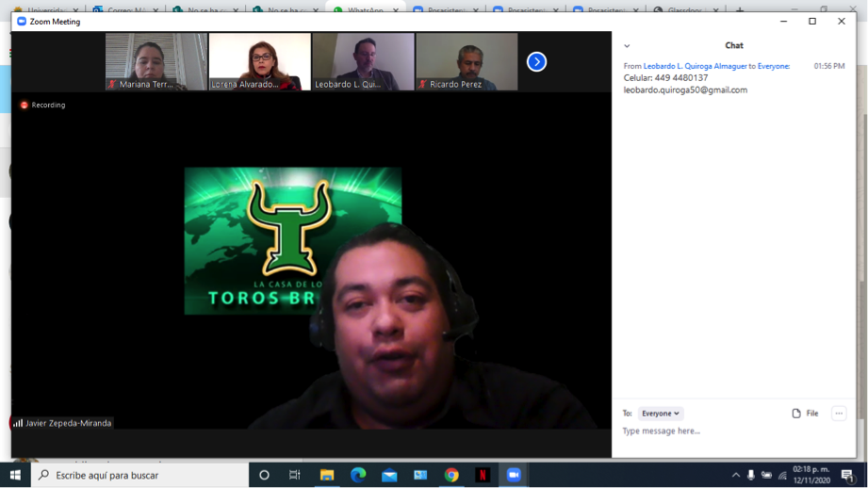Open Netflix from taskbar
Viewport: 868px width, 488px height.
(483, 475)
